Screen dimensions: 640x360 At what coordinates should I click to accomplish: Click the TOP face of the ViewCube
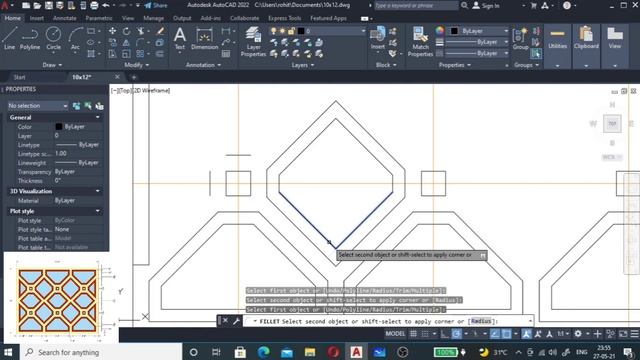tap(612, 124)
